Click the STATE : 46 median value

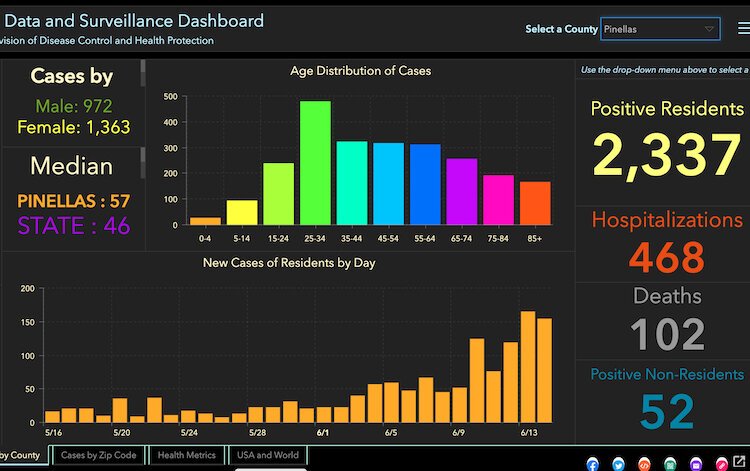tap(74, 226)
